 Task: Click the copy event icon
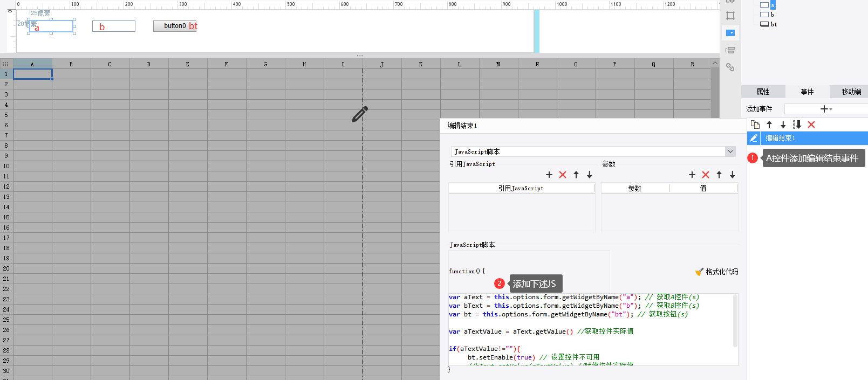point(755,125)
